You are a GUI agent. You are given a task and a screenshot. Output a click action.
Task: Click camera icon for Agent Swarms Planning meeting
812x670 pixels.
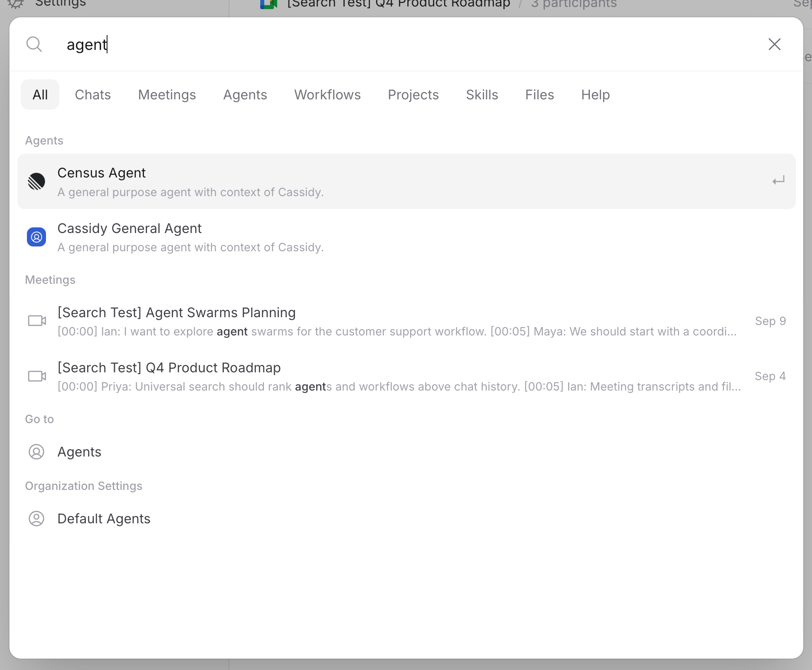(37, 321)
